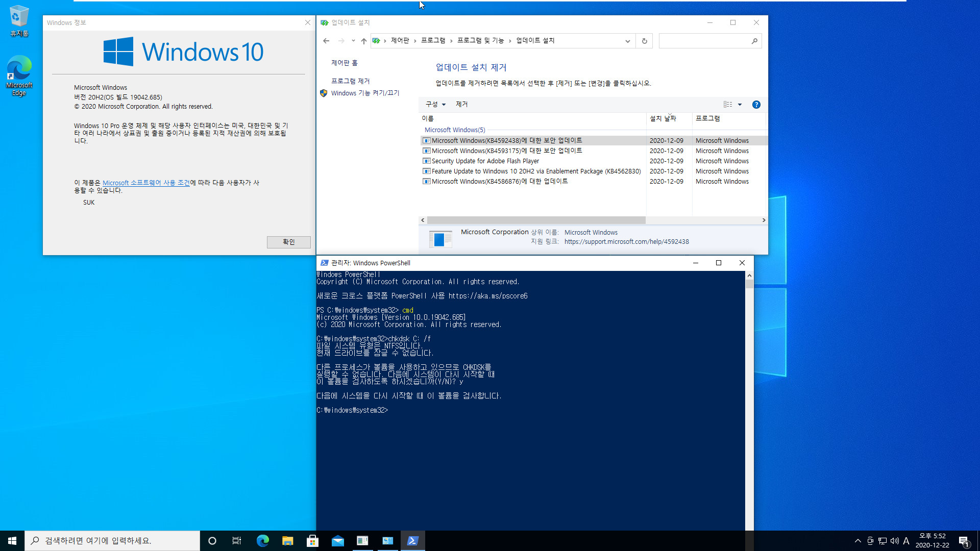Click PowerShell vertical scrollbar up arrow
This screenshot has height=551, width=980.
click(749, 275)
